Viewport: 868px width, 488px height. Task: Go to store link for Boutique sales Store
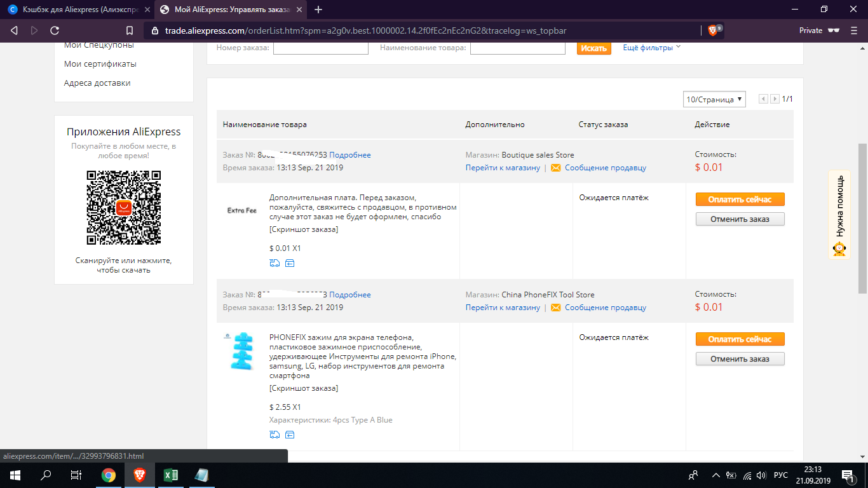[x=503, y=168]
